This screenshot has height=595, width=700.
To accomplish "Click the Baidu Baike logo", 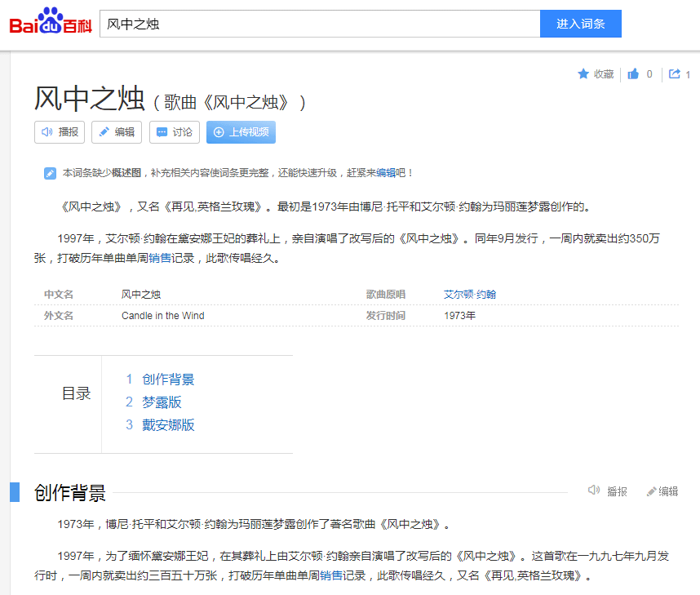I will (51, 22).
